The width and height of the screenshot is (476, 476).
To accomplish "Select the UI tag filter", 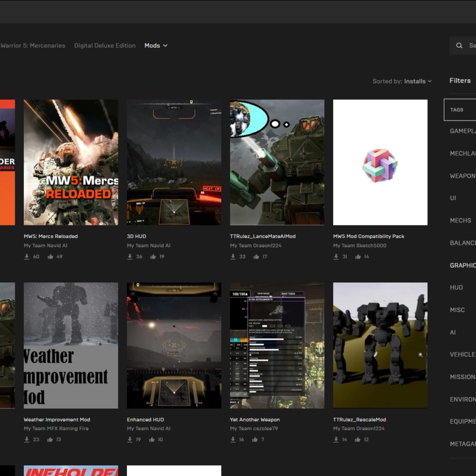I will pos(453,198).
